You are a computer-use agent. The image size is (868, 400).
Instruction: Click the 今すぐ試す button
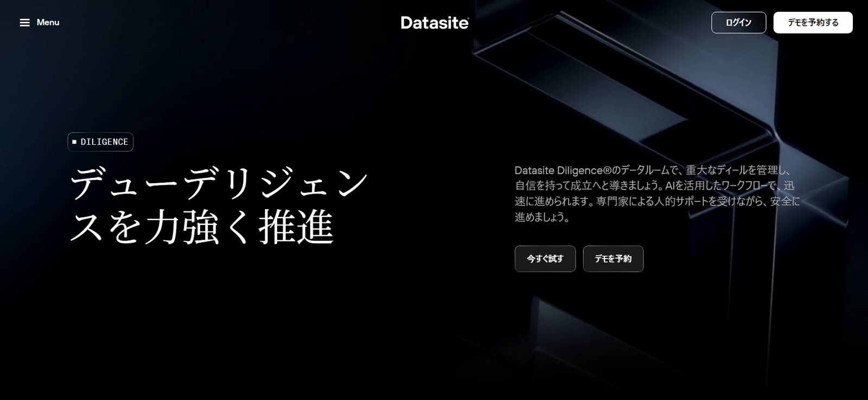[545, 259]
